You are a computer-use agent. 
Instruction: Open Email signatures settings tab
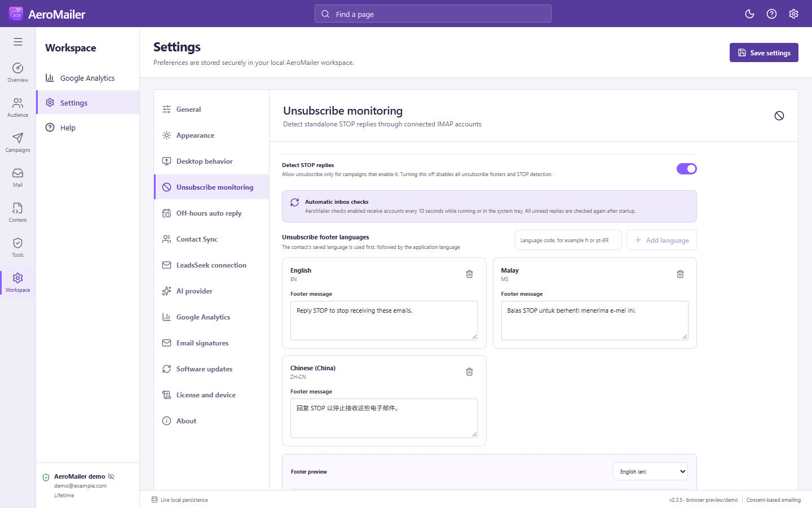pyautogui.click(x=211, y=343)
